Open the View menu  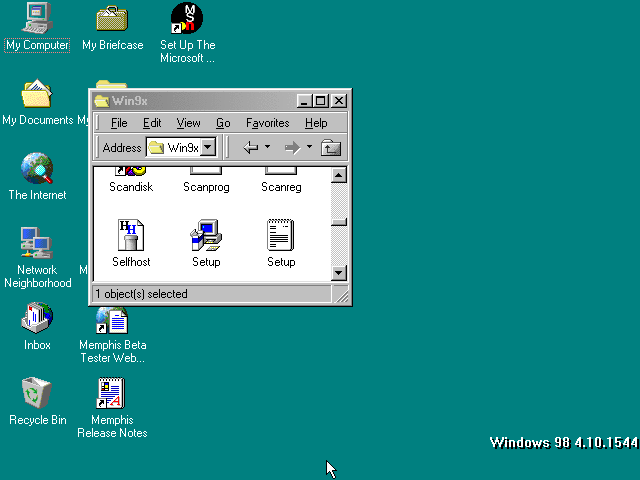coord(188,123)
